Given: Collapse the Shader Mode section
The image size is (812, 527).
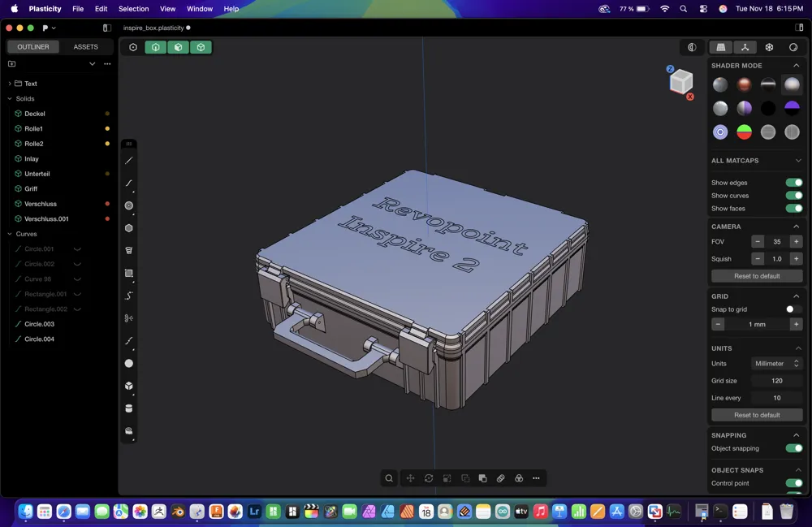Looking at the screenshot, I should point(797,66).
